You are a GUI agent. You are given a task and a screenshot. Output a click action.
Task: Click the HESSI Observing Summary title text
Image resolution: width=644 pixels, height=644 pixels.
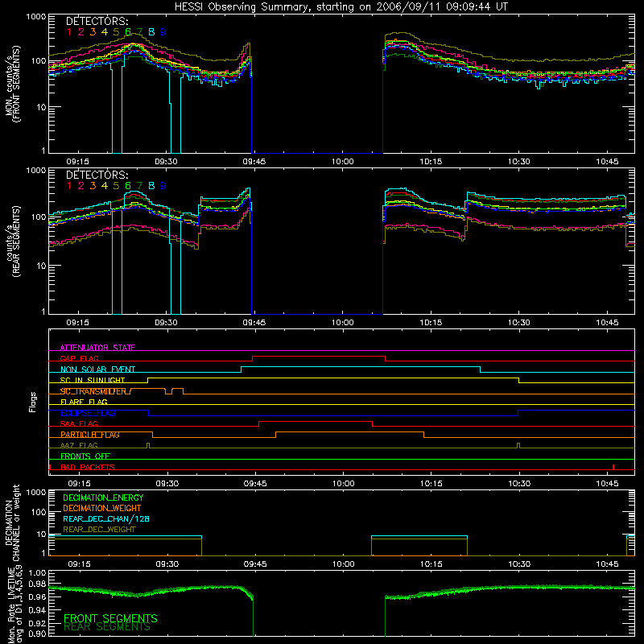coord(341,7)
